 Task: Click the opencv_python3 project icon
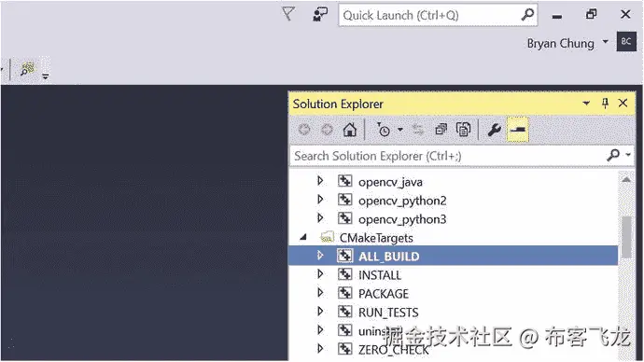(x=344, y=218)
